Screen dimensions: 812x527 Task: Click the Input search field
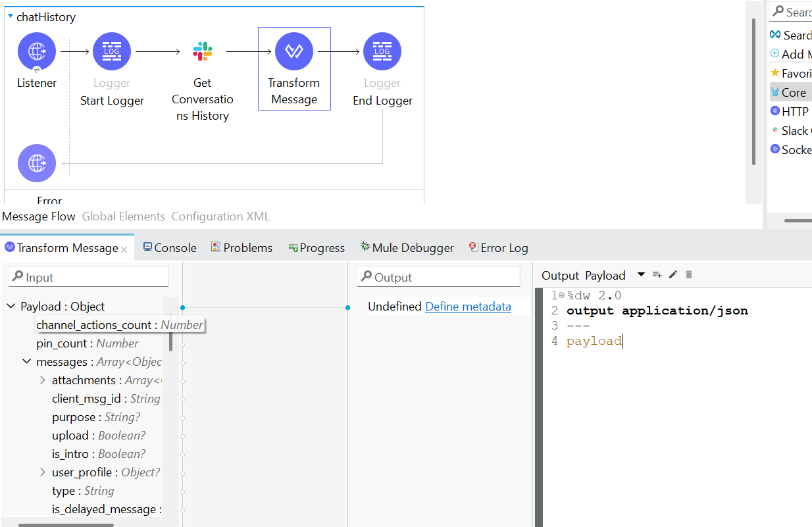(88, 277)
